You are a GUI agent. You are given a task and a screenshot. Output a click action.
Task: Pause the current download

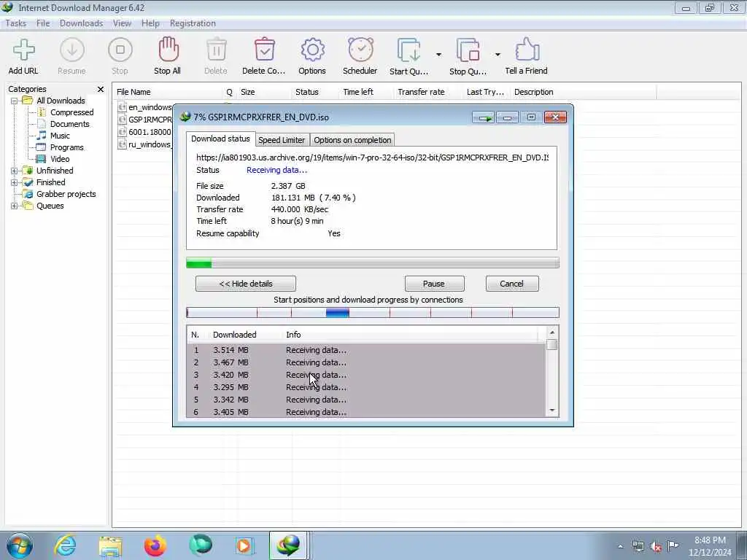[434, 284]
